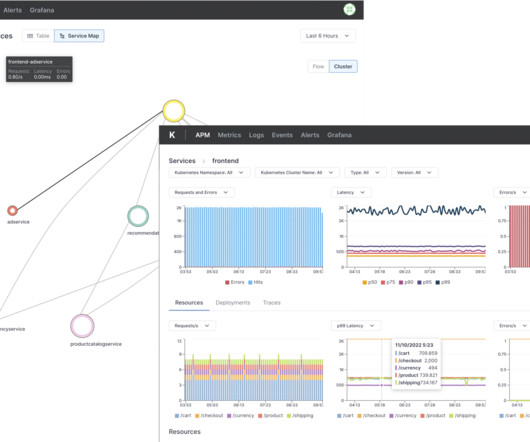Open the Requests/s chart dropdown
Screen dimensions: 530x442
pyautogui.click(x=192, y=326)
